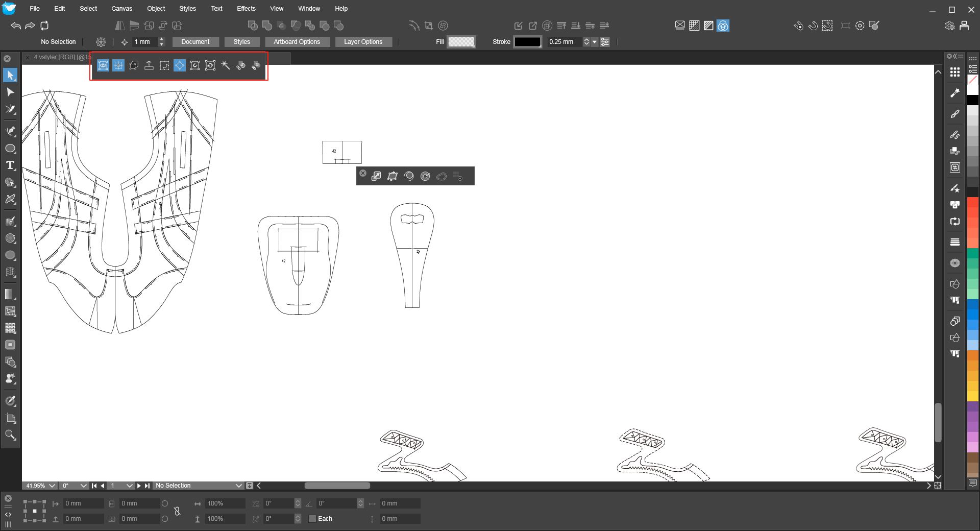Activate the Zoom magnifier tool
Image resolution: width=980 pixels, height=531 pixels.
[x=10, y=435]
